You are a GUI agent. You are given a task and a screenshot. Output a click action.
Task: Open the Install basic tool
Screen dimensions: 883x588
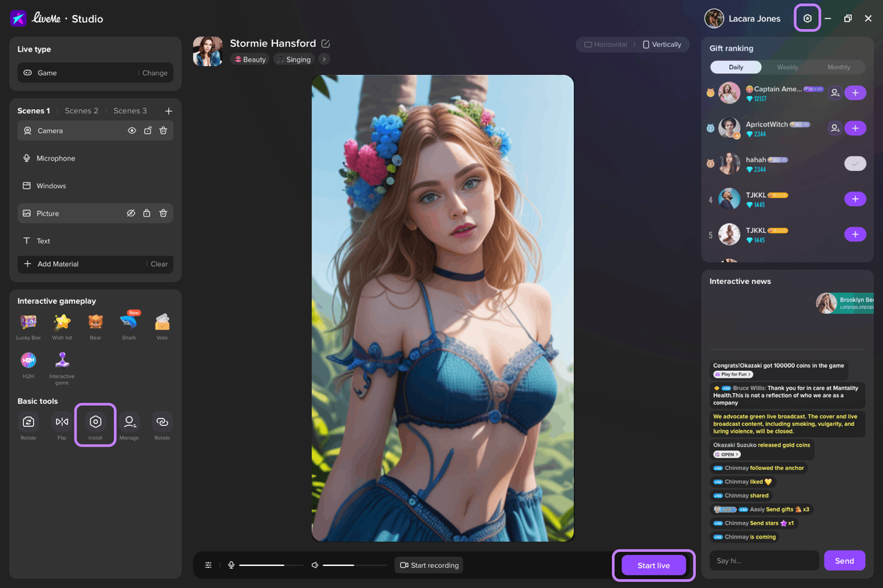click(95, 423)
